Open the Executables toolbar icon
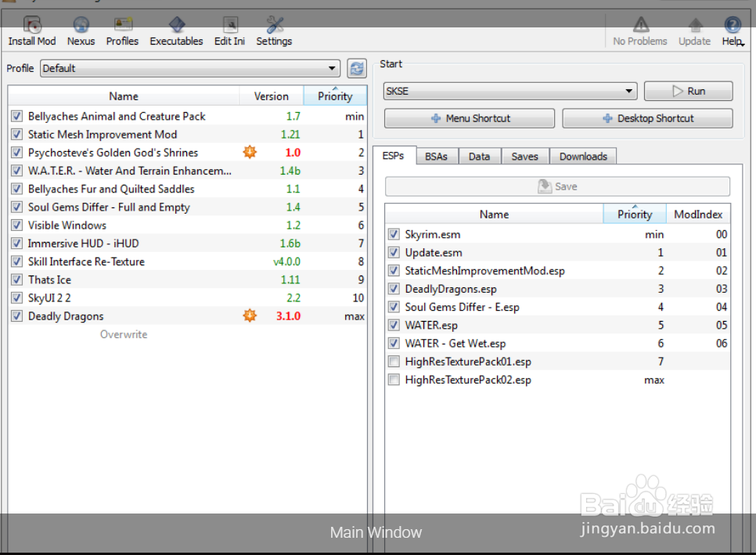 point(176,26)
